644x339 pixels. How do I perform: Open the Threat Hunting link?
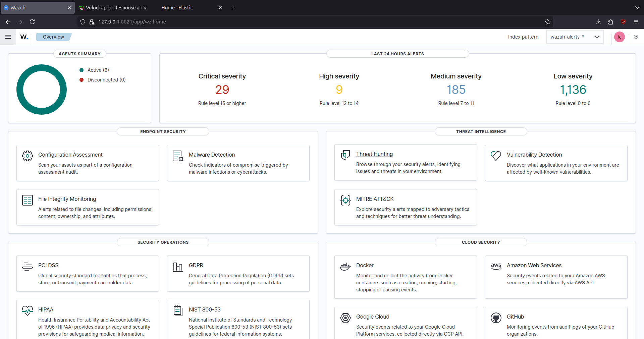(x=374, y=154)
